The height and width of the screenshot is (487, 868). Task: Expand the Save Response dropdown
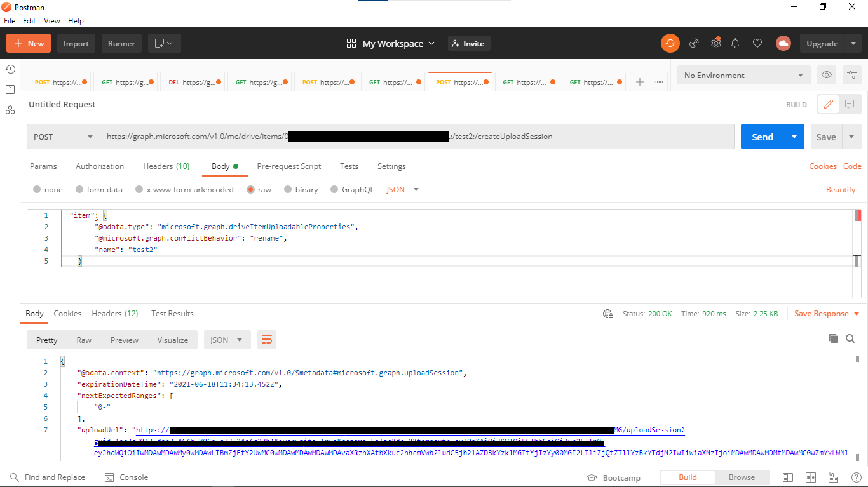[x=857, y=314]
